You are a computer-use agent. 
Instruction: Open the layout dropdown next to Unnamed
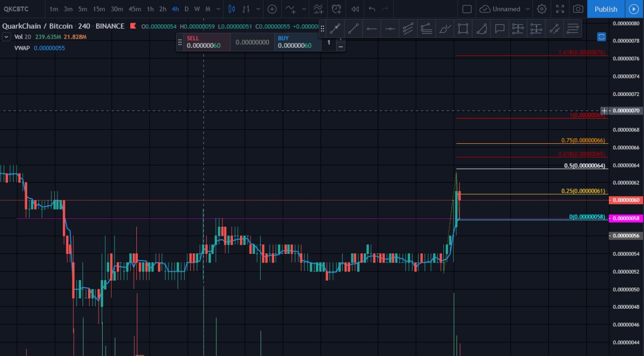(527, 9)
